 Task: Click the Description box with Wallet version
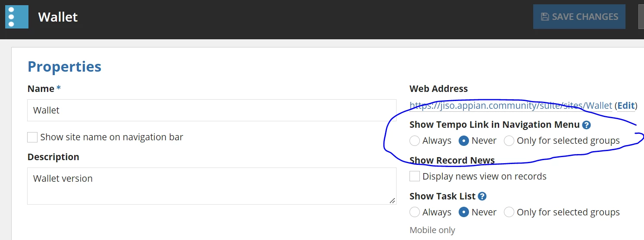tap(212, 186)
